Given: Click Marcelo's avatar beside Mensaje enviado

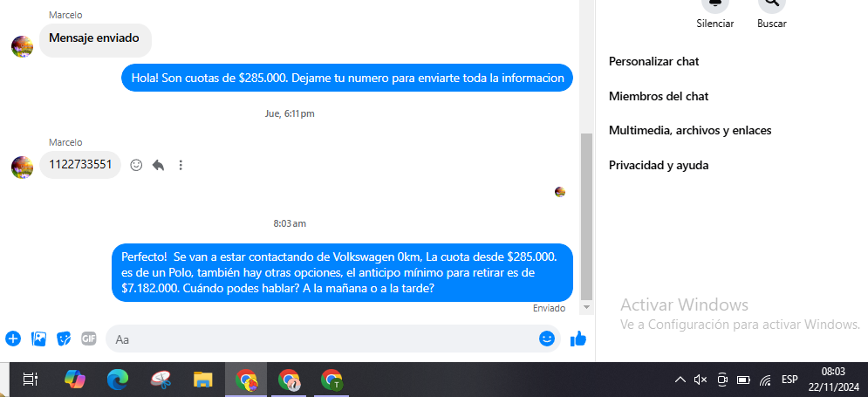Looking at the screenshot, I should pos(22,46).
